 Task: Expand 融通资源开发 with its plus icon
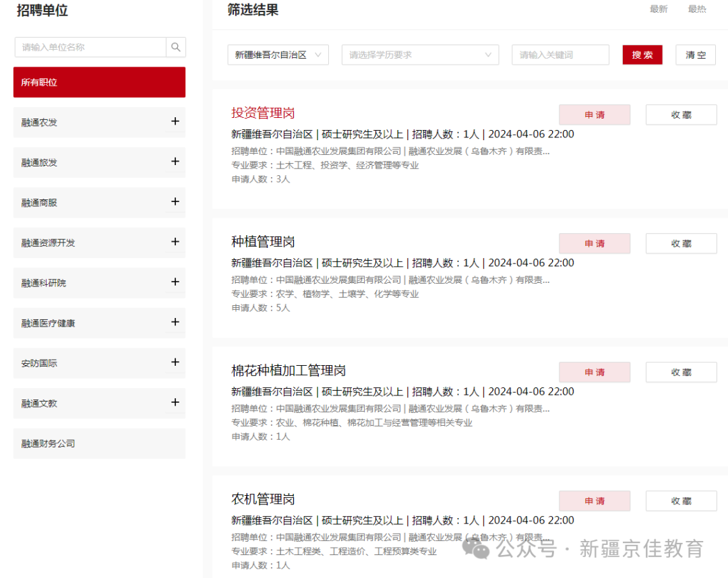[175, 242]
